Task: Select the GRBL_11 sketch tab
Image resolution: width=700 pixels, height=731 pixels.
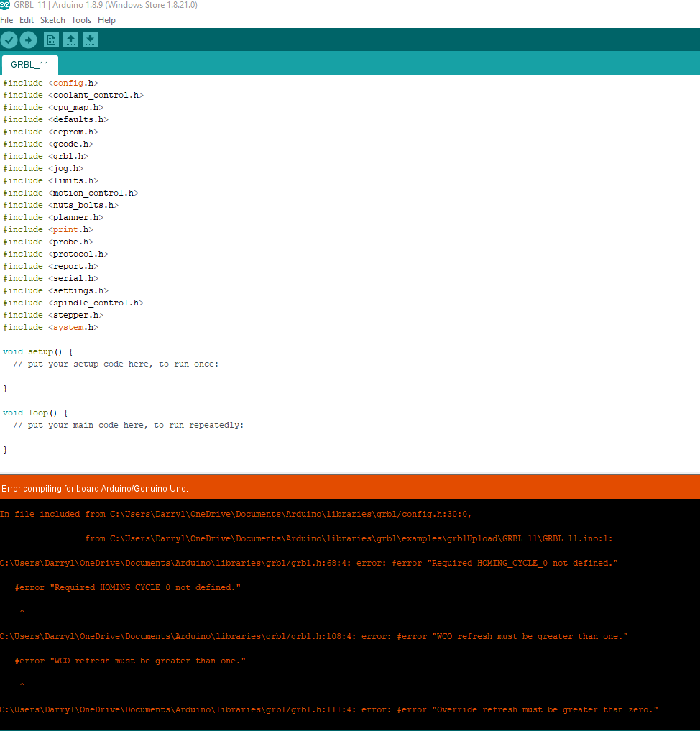Action: (x=29, y=65)
